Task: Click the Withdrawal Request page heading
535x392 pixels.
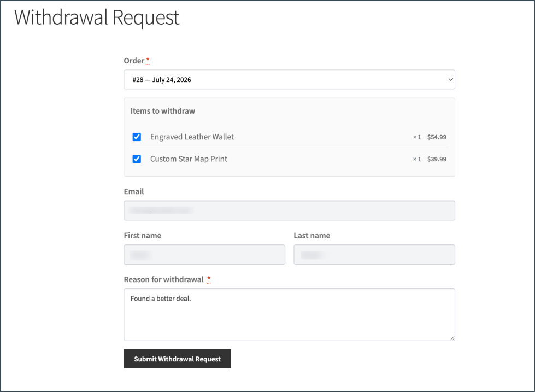Action: click(97, 17)
